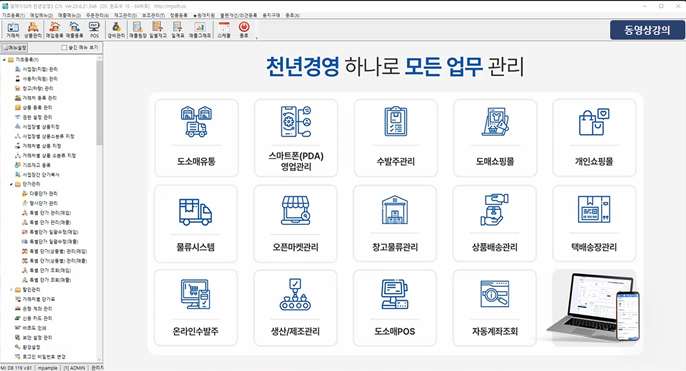Image resolution: width=686 pixels, height=371 pixels.
Task: Open the 일별재고 toolbar icon
Action: [x=158, y=30]
